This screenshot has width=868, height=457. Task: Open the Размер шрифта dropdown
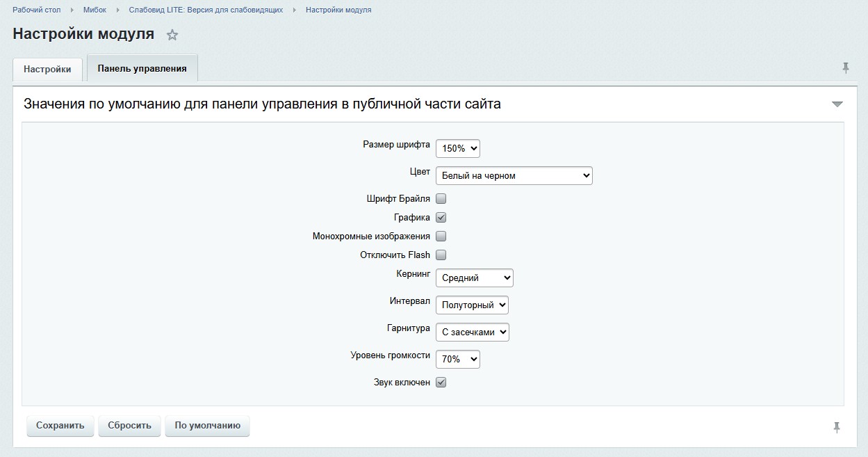(457, 148)
